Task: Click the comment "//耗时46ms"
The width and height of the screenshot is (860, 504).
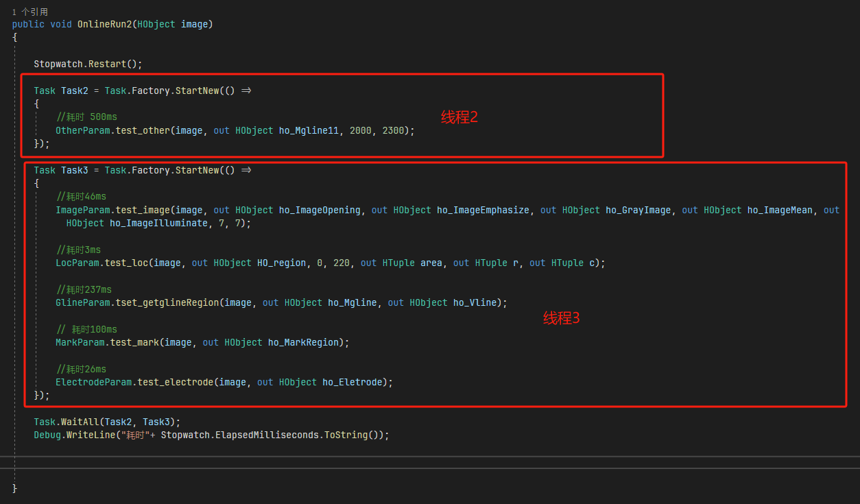Action: click(81, 197)
